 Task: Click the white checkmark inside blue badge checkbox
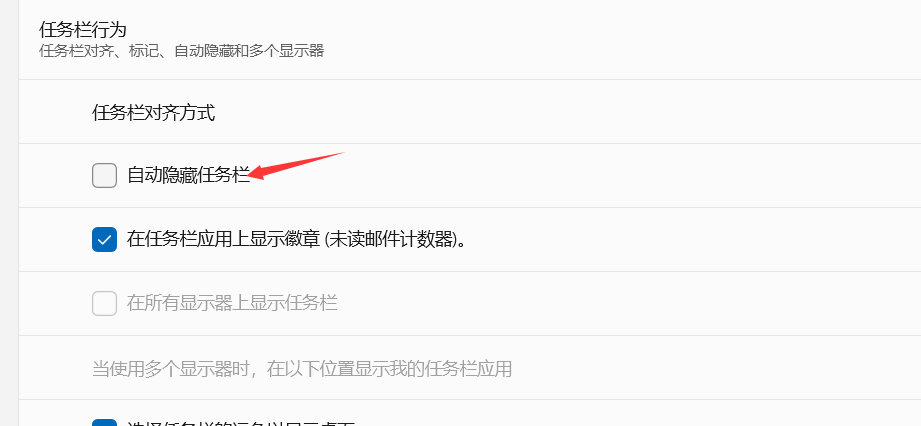point(105,239)
